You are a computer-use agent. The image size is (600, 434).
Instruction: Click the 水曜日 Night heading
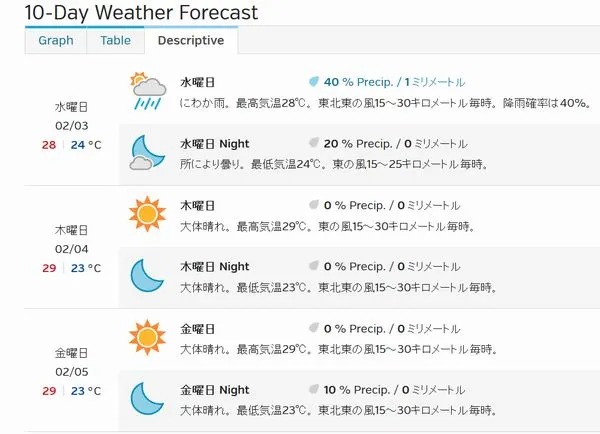215,144
